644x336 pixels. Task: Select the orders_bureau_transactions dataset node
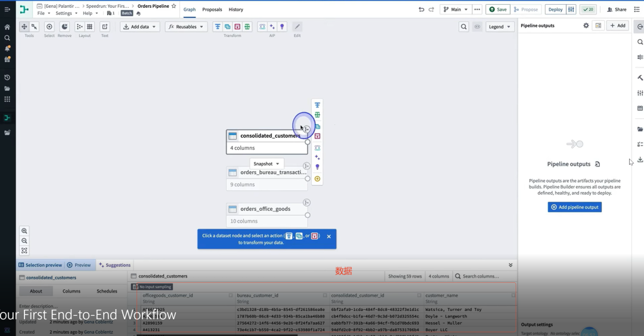267,178
